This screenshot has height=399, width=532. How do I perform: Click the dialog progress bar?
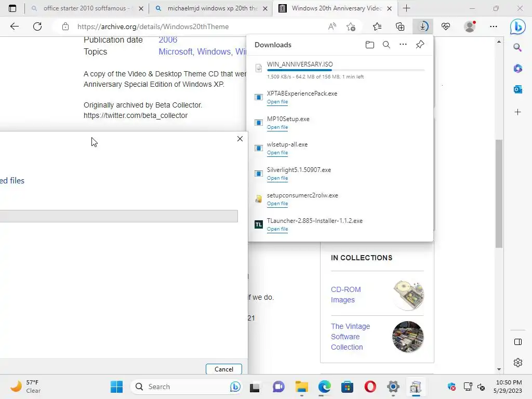[x=119, y=216]
